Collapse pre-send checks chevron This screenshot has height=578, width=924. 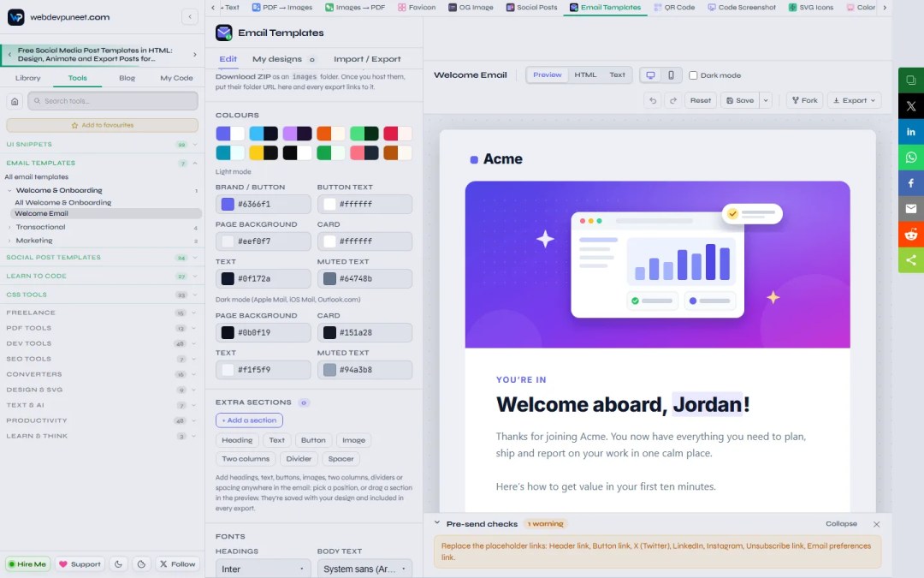pos(436,523)
